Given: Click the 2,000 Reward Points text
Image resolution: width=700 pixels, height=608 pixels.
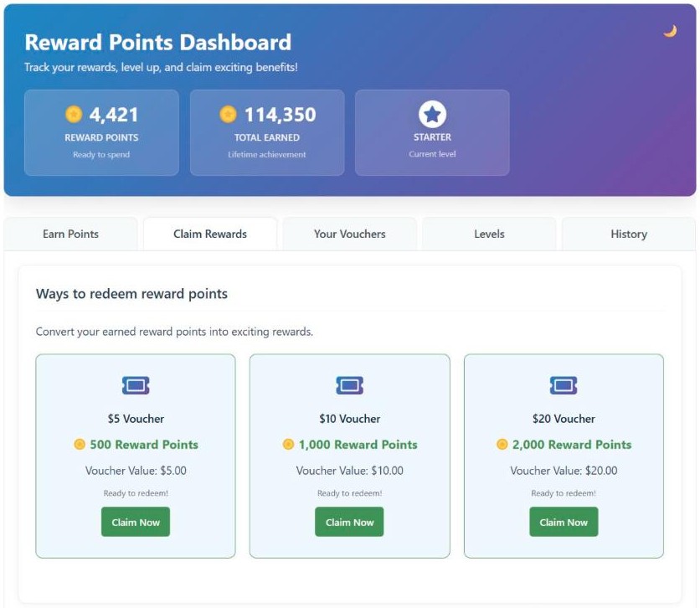Looking at the screenshot, I should (x=572, y=445).
